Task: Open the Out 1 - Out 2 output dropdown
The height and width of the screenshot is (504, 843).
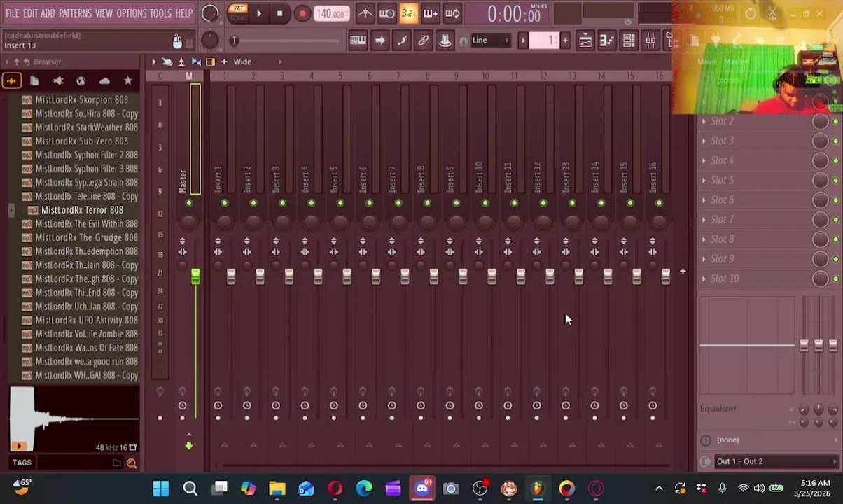Action: point(775,461)
